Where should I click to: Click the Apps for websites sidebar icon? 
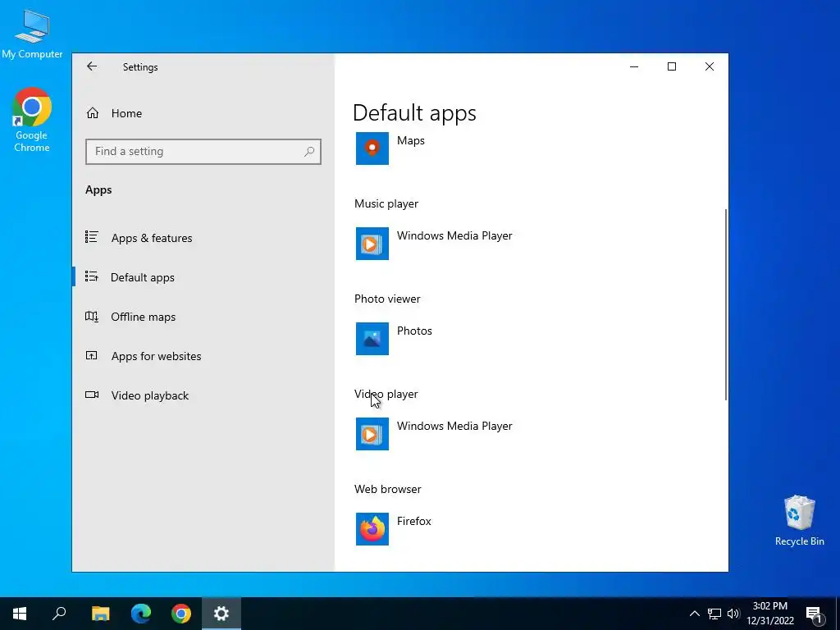click(92, 355)
